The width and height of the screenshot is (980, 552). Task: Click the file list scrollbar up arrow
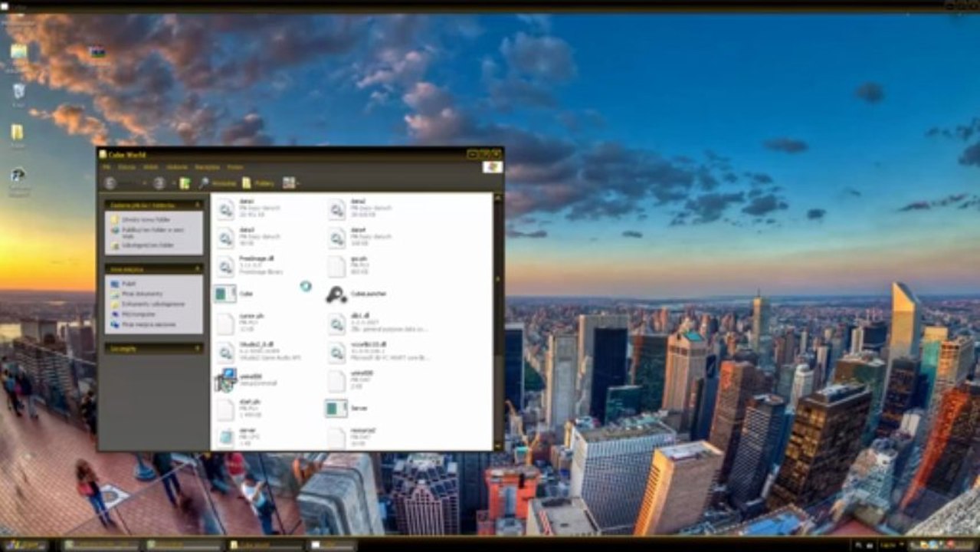[498, 197]
